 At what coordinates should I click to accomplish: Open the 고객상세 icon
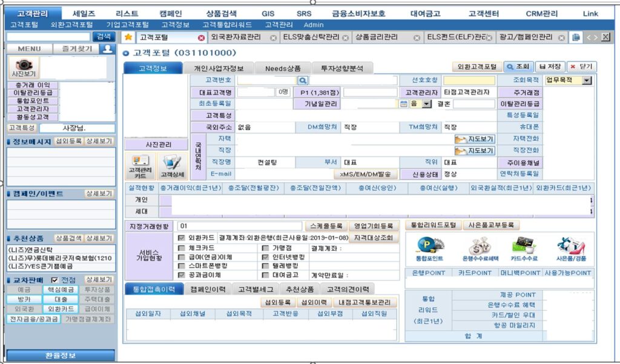tap(173, 166)
